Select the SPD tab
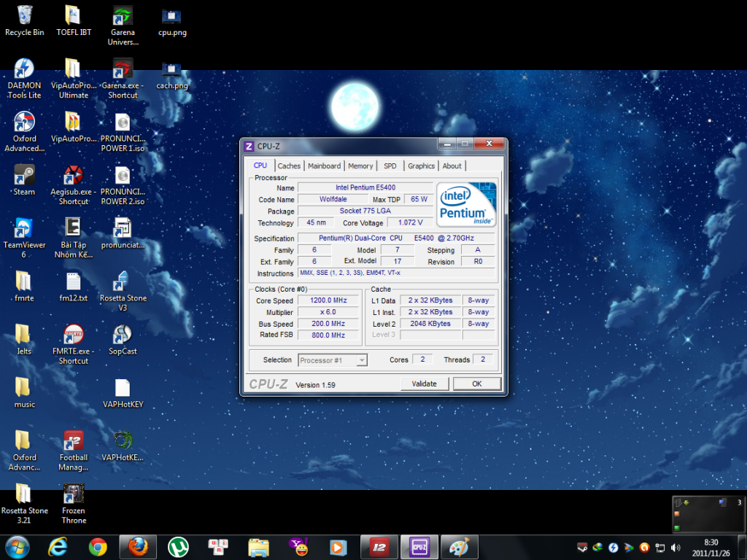The height and width of the screenshot is (560, 747). [x=390, y=166]
